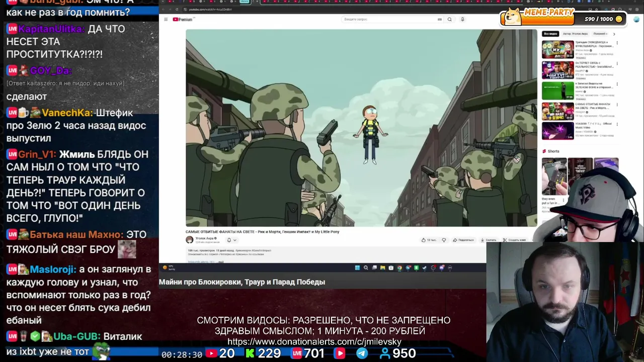Click the Создать клип button
This screenshot has width=644, height=362.
coord(514,240)
